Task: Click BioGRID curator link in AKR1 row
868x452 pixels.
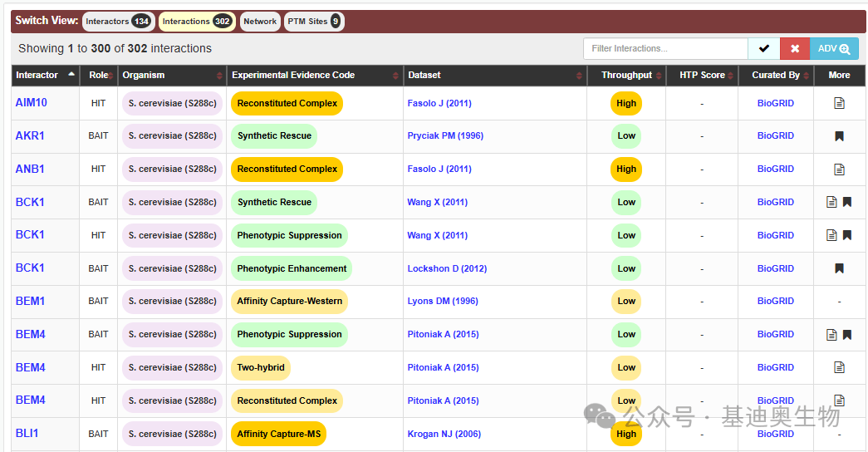Action: [x=776, y=135]
